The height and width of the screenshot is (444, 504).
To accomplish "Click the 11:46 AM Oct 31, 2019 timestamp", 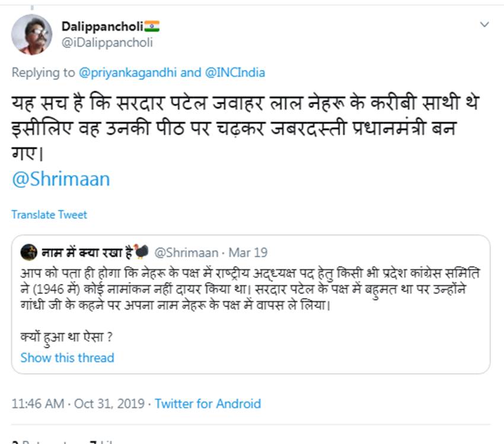I will click(x=78, y=404).
